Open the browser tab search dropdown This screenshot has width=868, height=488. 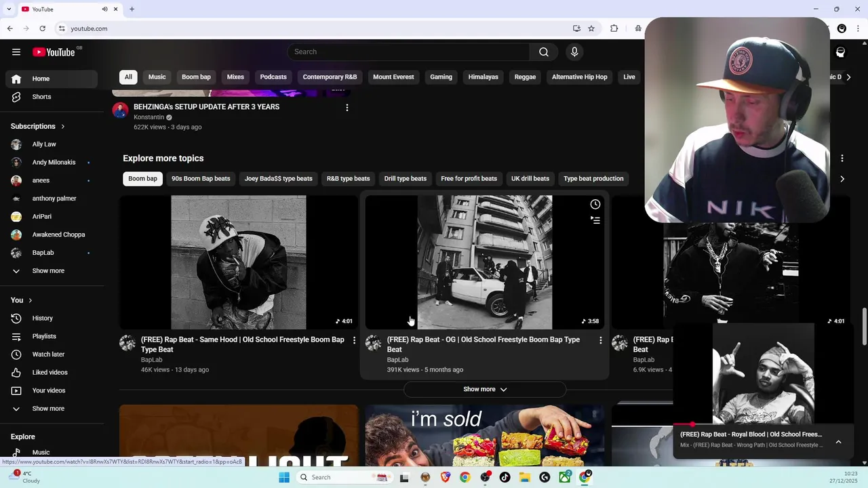point(9,9)
